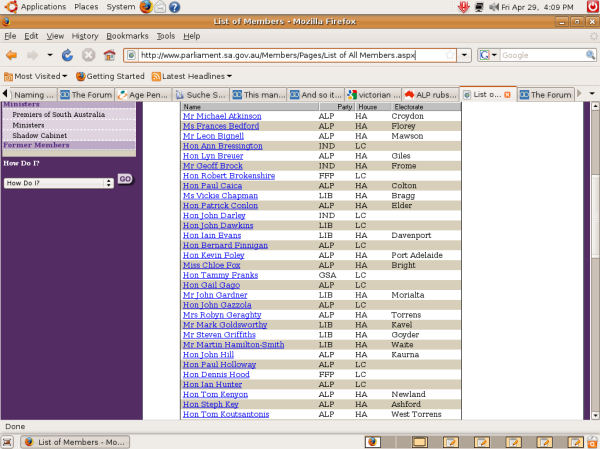The width and height of the screenshot is (600, 449).
Task: Open the mail launcher in top panel
Action: click(160, 7)
